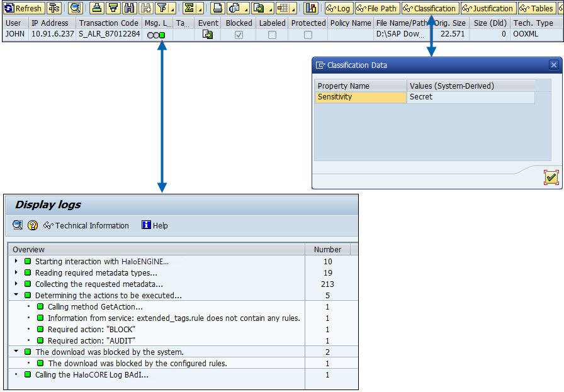
Task: Click the Print icon in the toolbar
Action: [x=218, y=8]
